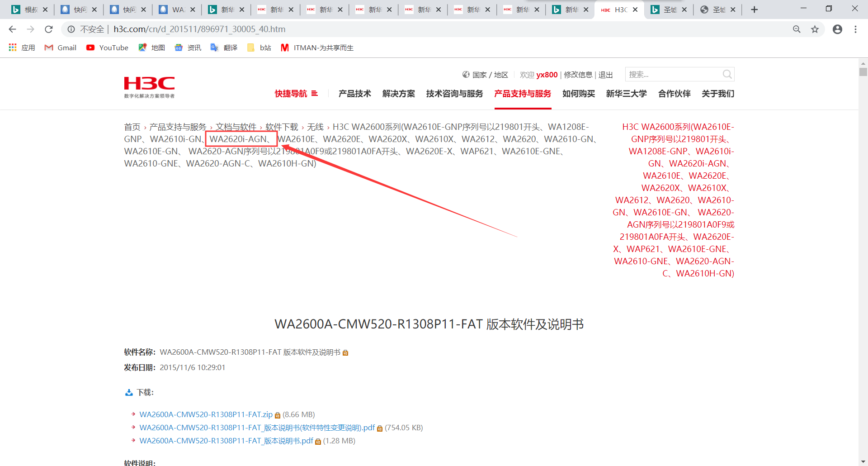Click 退出 to log out
This screenshot has height=466, width=868.
[x=606, y=75]
